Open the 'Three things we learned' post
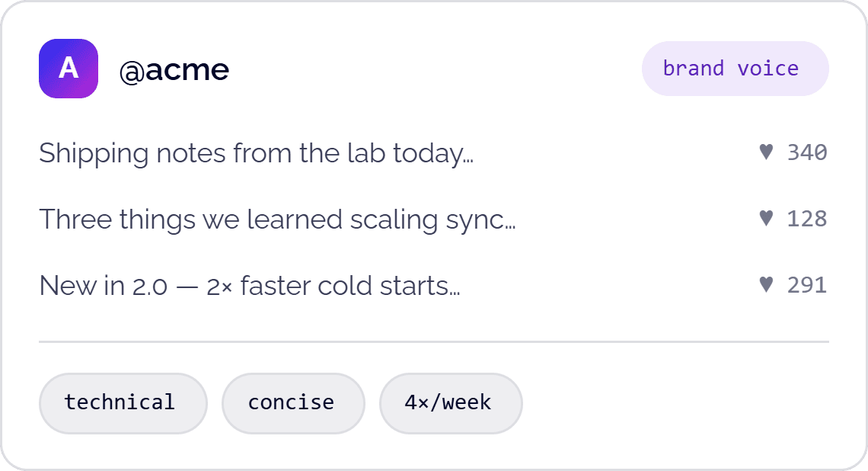The height and width of the screenshot is (471, 868). pos(277,220)
